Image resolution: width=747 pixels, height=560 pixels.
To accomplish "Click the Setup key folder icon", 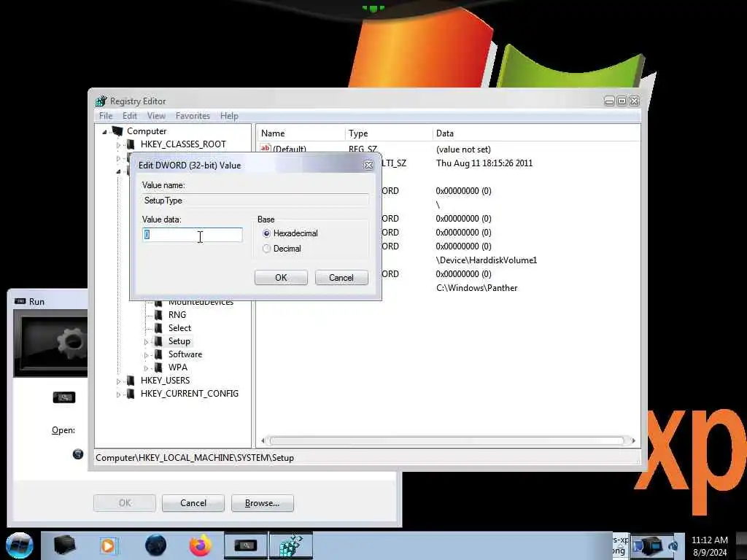I will (x=158, y=341).
